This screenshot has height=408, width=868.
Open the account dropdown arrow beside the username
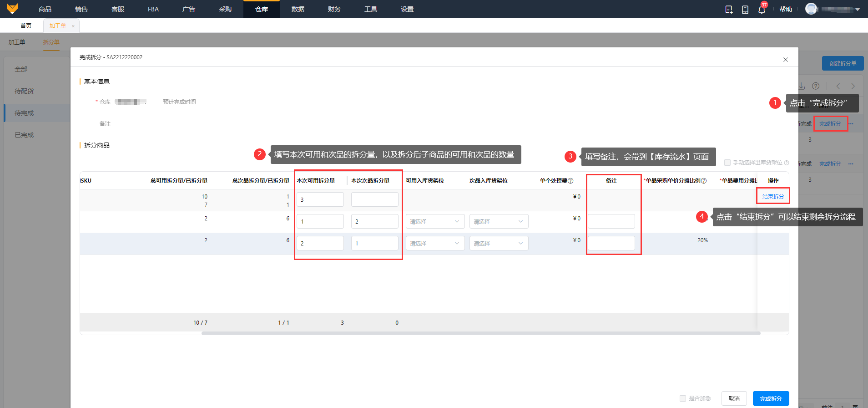pos(858,9)
